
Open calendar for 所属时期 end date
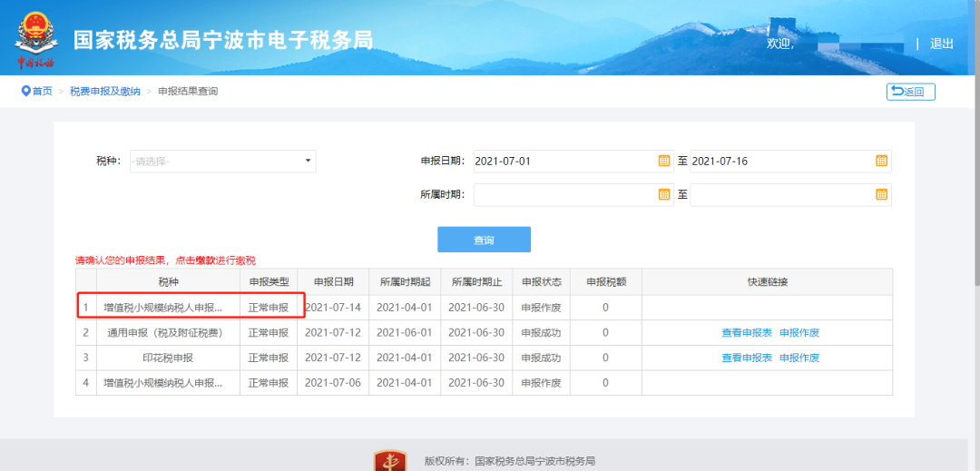click(x=881, y=195)
